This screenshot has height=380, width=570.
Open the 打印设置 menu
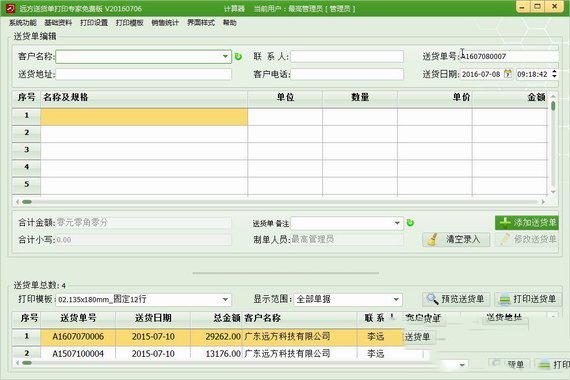click(94, 23)
